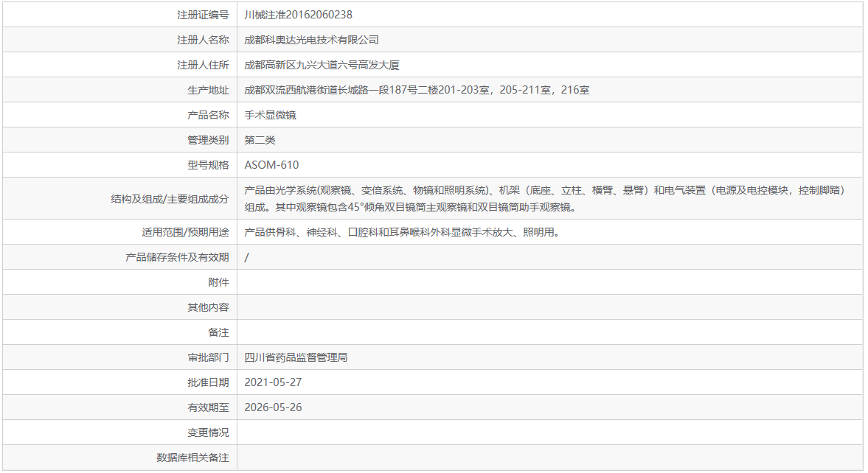Select the 批准日期 label

coord(208,382)
